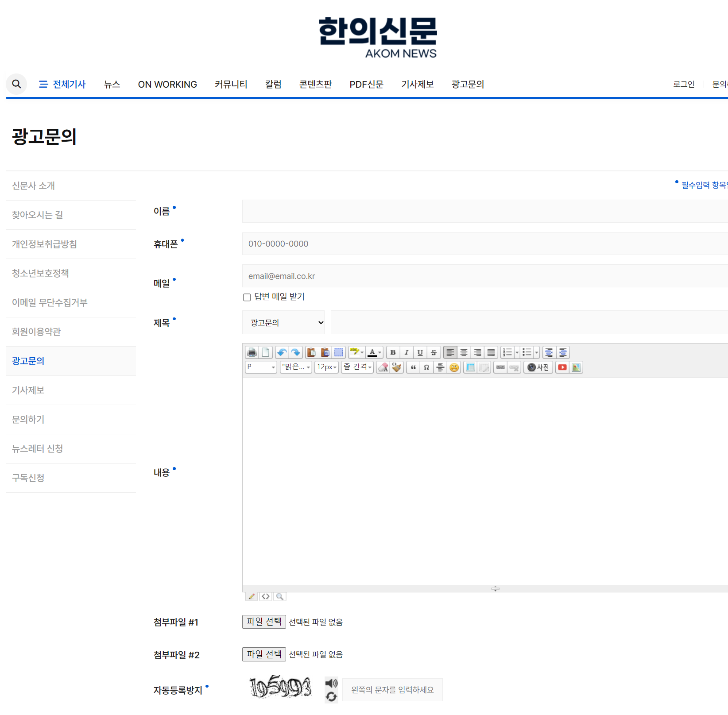Insert a numbered list
Viewport: 728px width, 715px height.
507,352
